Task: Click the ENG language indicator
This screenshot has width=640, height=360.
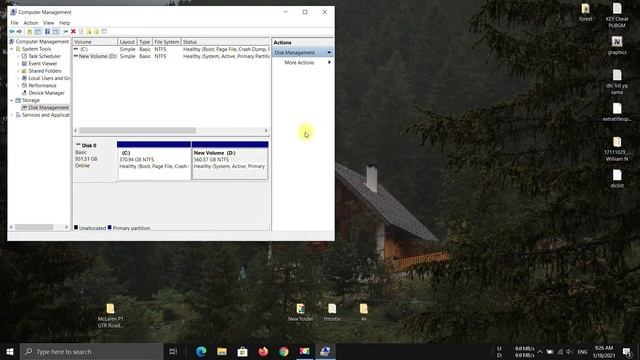Action: (582, 351)
